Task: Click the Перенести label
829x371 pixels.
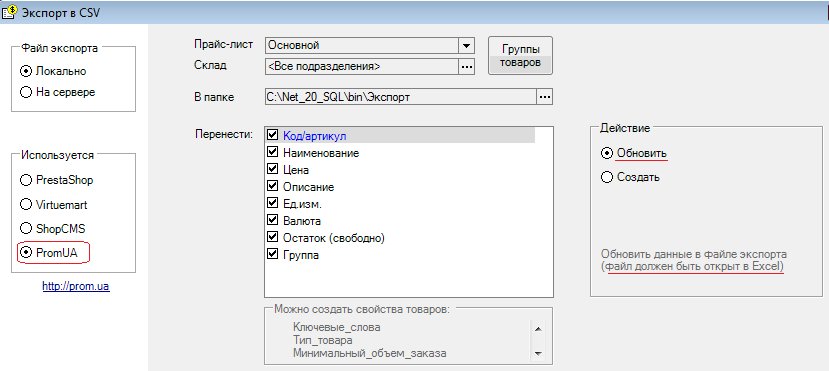Action: click(x=224, y=133)
